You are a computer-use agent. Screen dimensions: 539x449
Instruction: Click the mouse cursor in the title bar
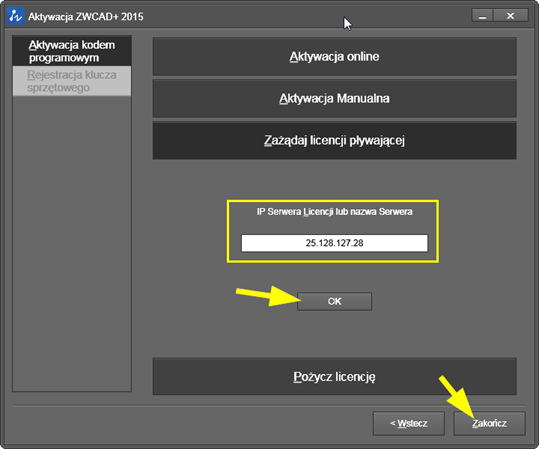(x=347, y=23)
